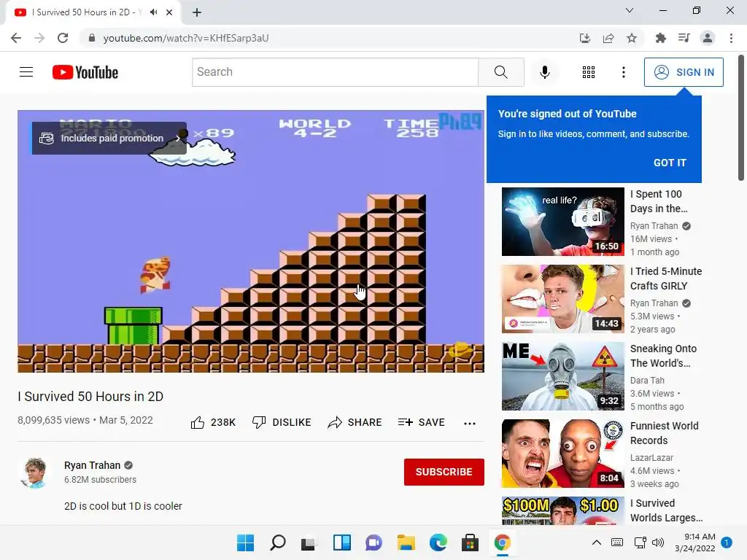Launch Microsoft Edge from the taskbar

(438, 542)
